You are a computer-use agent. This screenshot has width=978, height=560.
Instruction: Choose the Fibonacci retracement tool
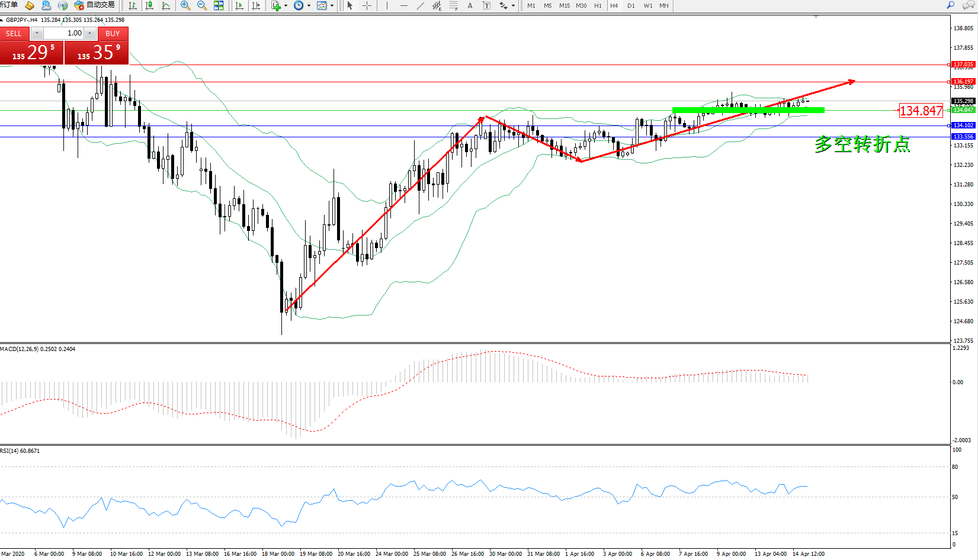pyautogui.click(x=453, y=5)
